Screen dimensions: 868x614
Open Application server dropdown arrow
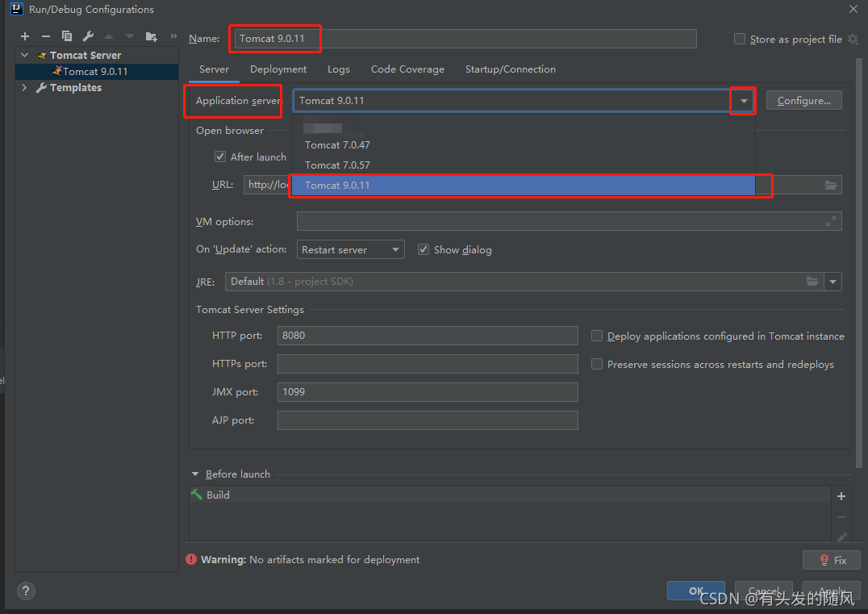[x=744, y=101]
